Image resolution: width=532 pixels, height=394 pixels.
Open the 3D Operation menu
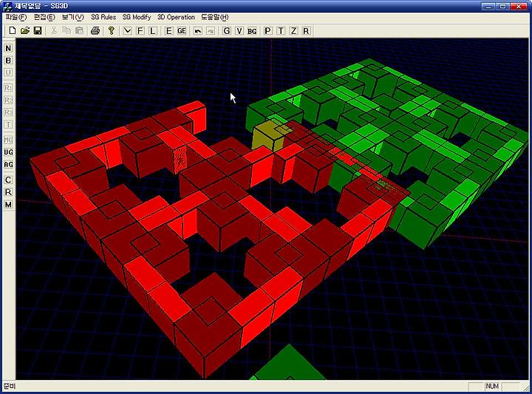(176, 17)
